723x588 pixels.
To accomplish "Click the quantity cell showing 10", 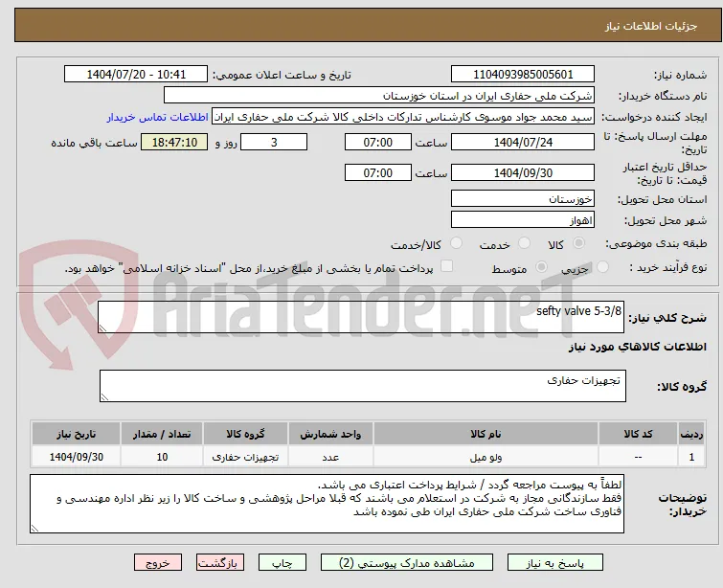I will (x=162, y=457).
